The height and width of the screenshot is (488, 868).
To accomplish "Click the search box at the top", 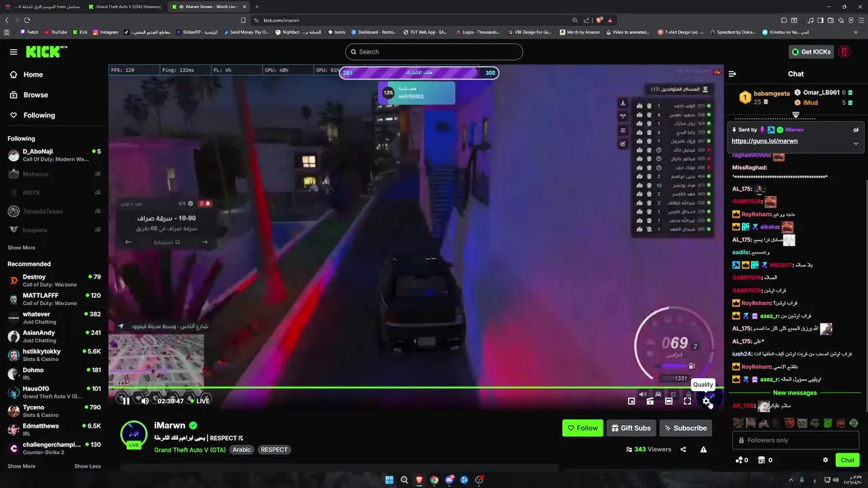I will point(434,52).
